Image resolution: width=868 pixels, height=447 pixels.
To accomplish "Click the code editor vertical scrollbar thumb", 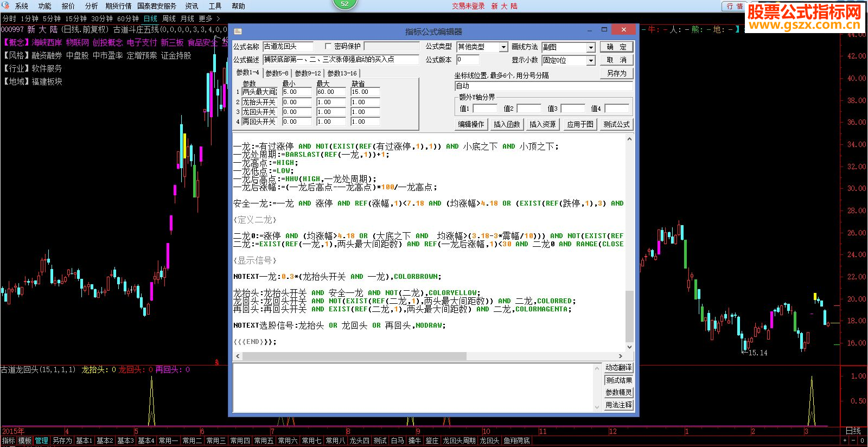I will [629, 316].
